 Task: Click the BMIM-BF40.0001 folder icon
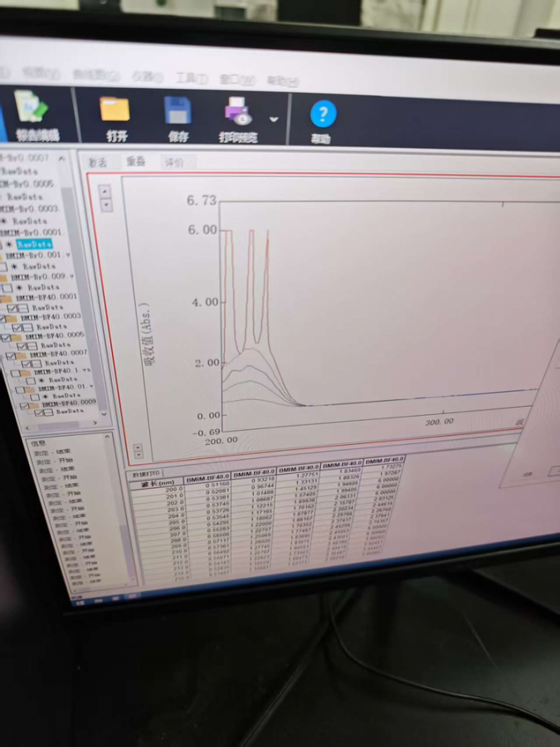[7, 298]
